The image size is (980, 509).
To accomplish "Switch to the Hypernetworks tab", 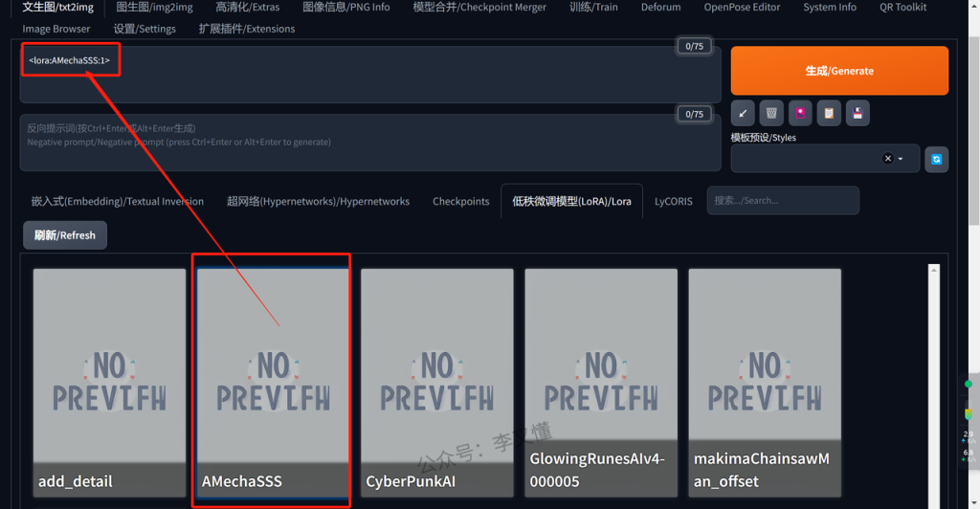I will (x=318, y=202).
